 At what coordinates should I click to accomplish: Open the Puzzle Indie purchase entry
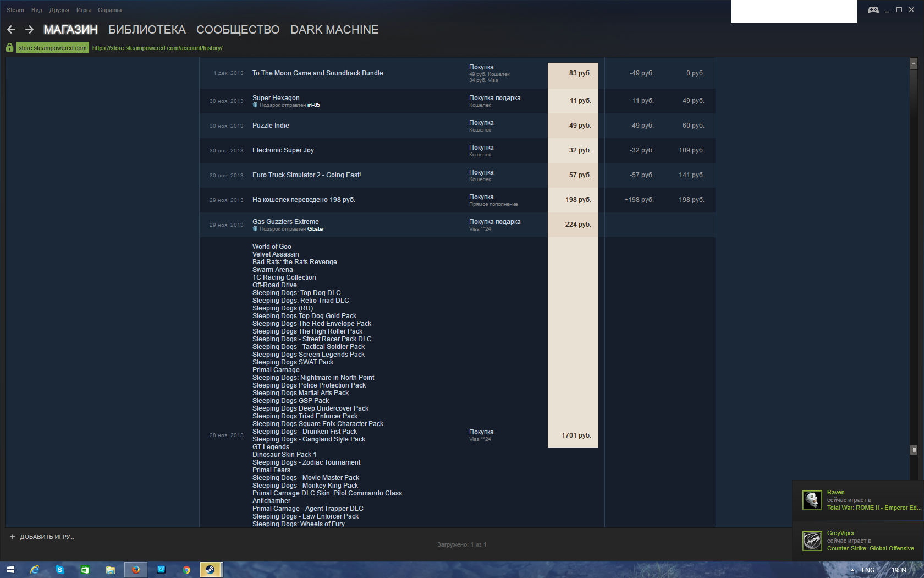tap(271, 126)
